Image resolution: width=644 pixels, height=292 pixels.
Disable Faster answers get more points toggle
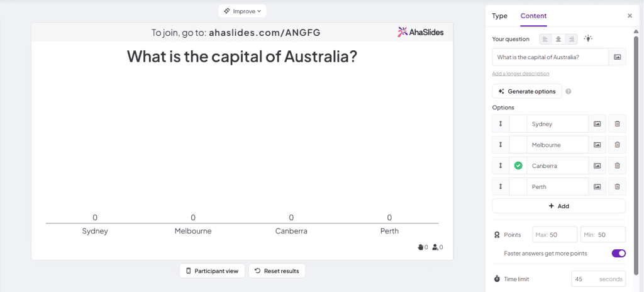click(619, 254)
